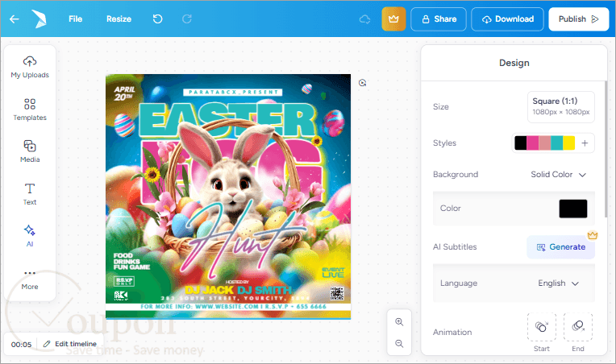Click the back arrow icon
Image resolution: width=616 pixels, height=364 pixels.
pyautogui.click(x=15, y=19)
